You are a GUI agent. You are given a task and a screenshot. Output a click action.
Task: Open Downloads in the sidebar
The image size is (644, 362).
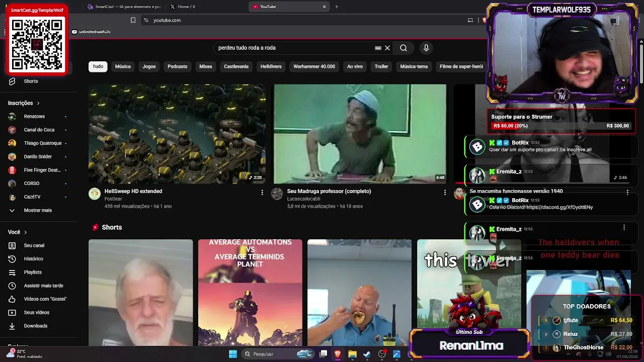[x=36, y=326]
